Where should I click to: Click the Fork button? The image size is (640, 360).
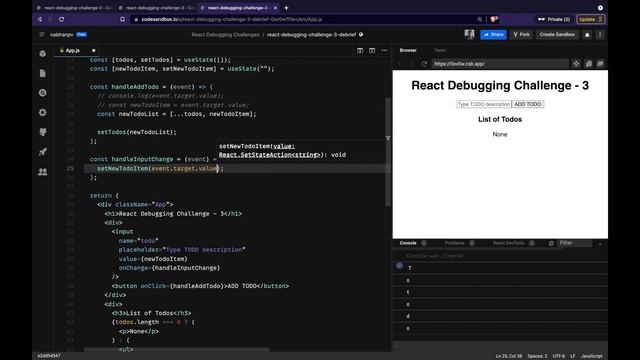coord(522,35)
